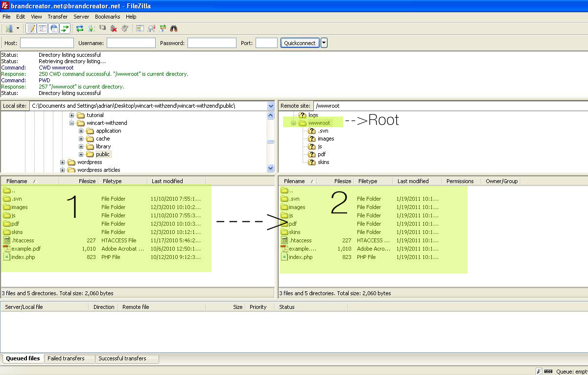The image size is (588, 375).
Task: Open the Bookmarks menu
Action: 108,17
